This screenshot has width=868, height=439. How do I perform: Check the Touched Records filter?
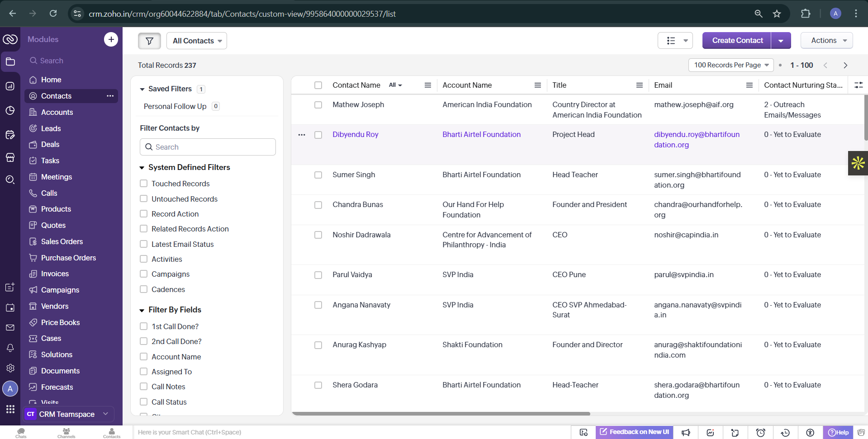click(x=144, y=184)
